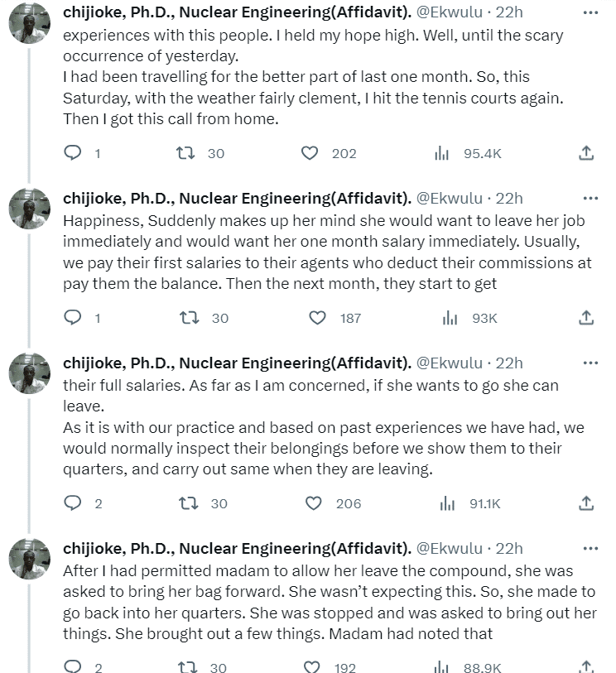Screen dimensions: 616x673
Task: Share the tweet about agents' commissions
Action: tap(585, 318)
